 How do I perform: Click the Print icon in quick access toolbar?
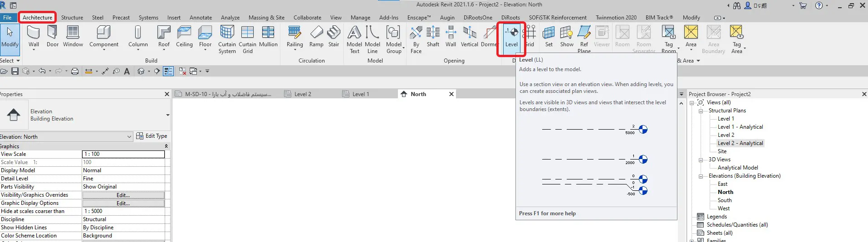75,71
